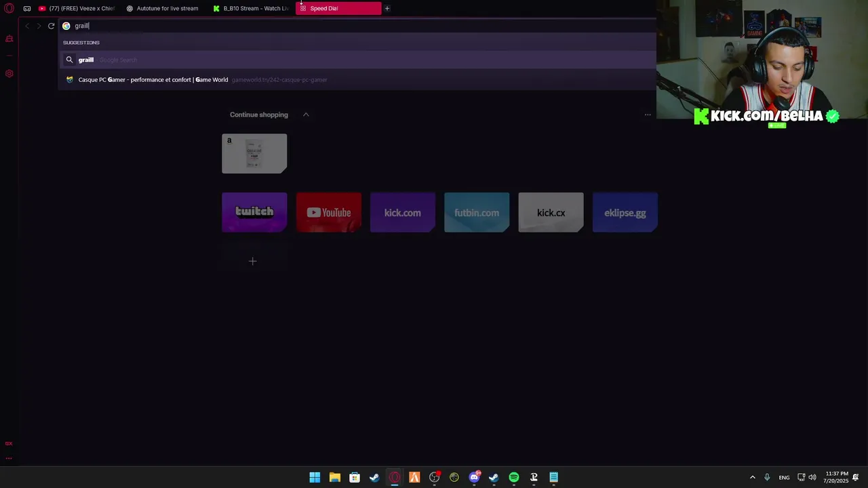868x488 pixels.
Task: Open the Twitch speed dial tile
Action: click(254, 212)
